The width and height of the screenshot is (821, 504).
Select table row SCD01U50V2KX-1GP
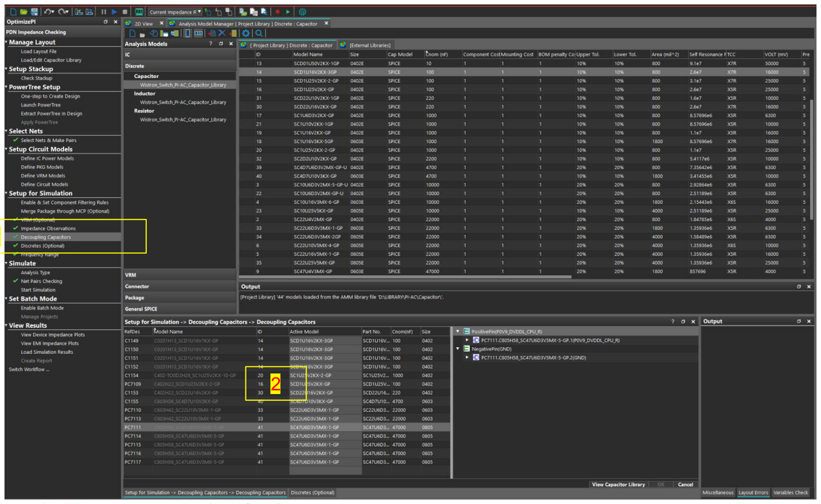point(523,64)
